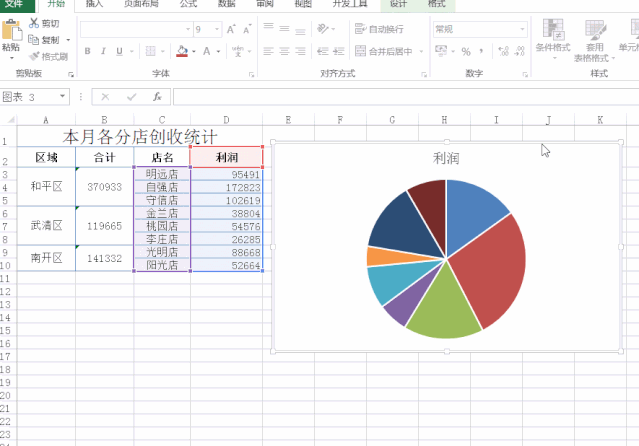Open Conditional Formatting (条件格式)
The height and width of the screenshot is (446, 639).
tap(553, 40)
